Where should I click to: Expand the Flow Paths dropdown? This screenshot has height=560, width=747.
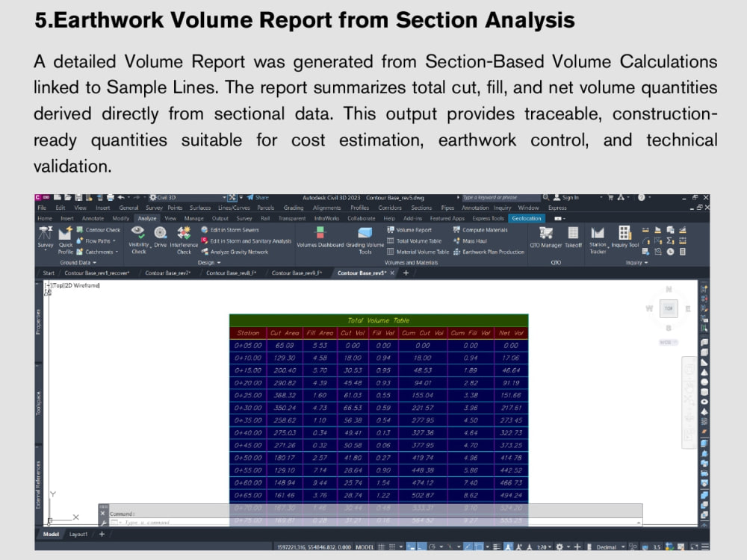(x=114, y=241)
